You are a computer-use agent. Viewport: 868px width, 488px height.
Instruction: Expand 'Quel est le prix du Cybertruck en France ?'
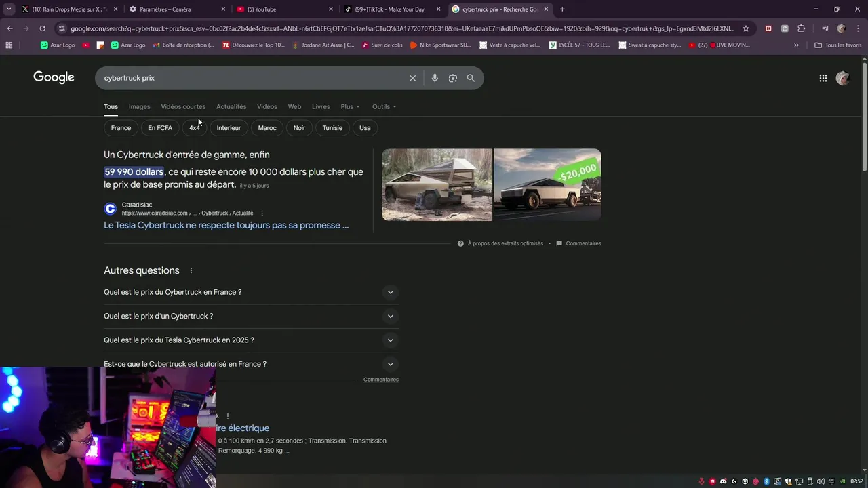251,292
